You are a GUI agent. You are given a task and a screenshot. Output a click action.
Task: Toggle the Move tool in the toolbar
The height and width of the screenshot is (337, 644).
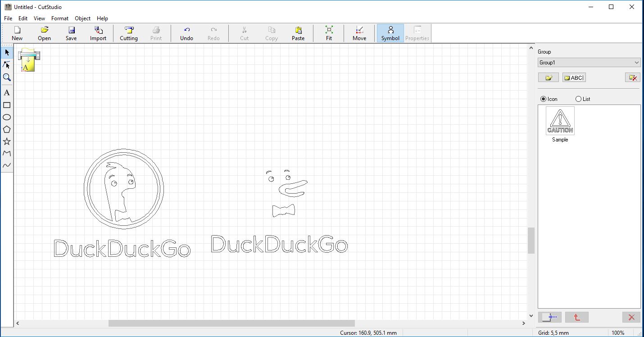tap(359, 32)
